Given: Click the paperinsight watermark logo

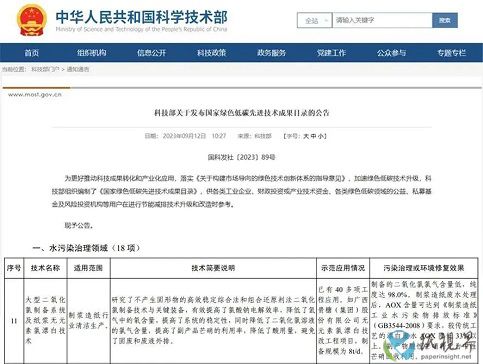Looking at the screenshot, I should coord(431,345).
